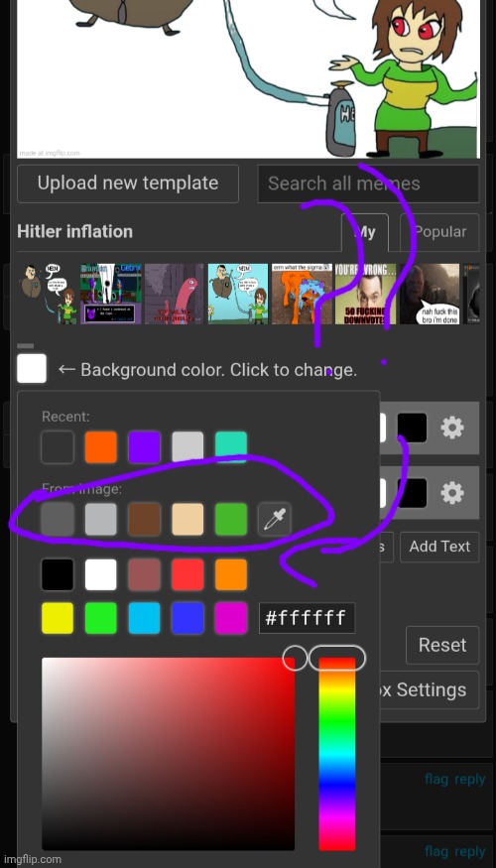This screenshot has width=496, height=868.
Task: Pick the red preset color swatch
Action: [187, 574]
